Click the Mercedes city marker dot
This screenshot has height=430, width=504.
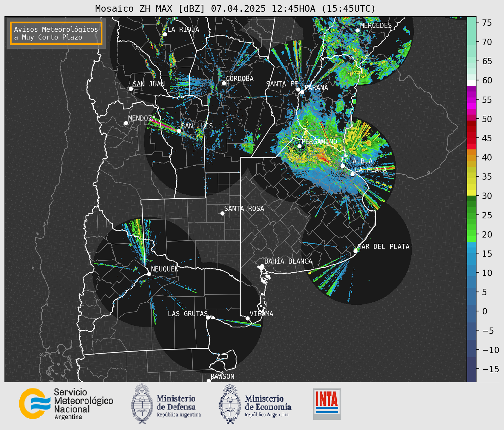pyautogui.click(x=358, y=30)
